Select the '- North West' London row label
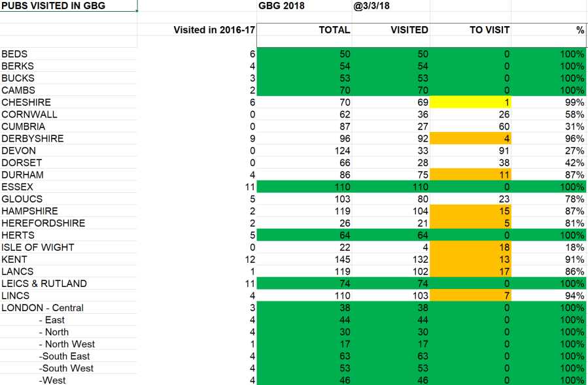Image resolution: width=588 pixels, height=385 pixels. [x=68, y=344]
